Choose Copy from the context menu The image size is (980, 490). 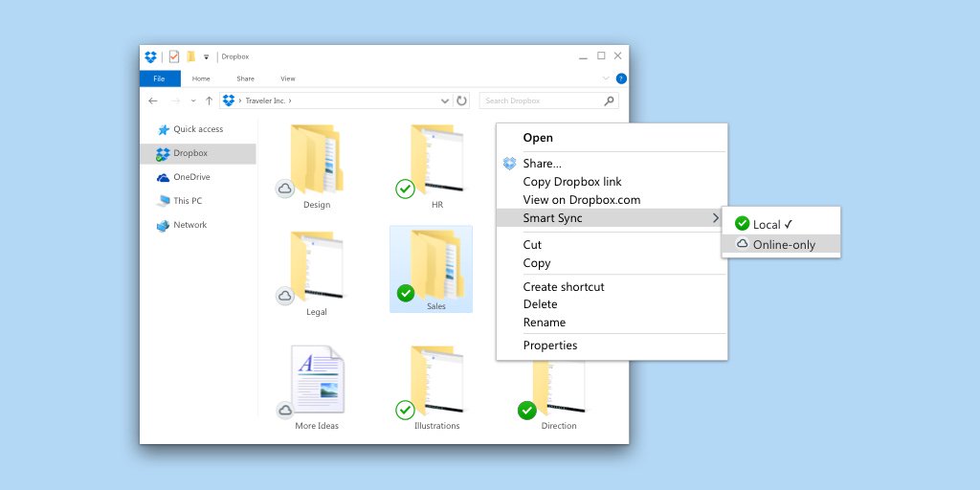[612, 263]
